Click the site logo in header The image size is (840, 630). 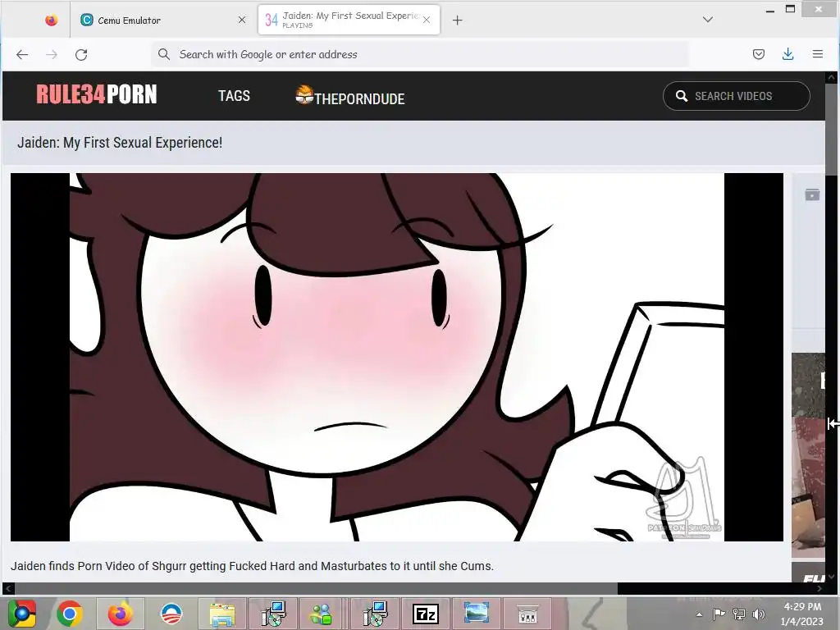click(97, 94)
